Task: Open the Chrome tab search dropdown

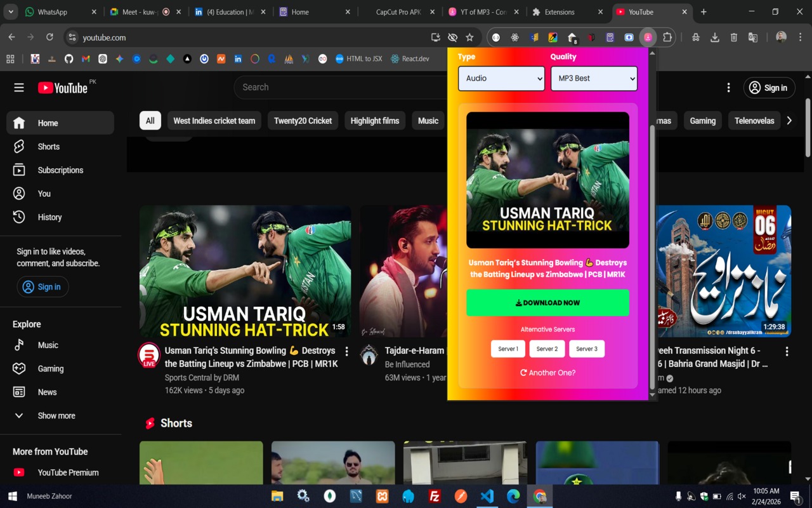Action: point(11,12)
